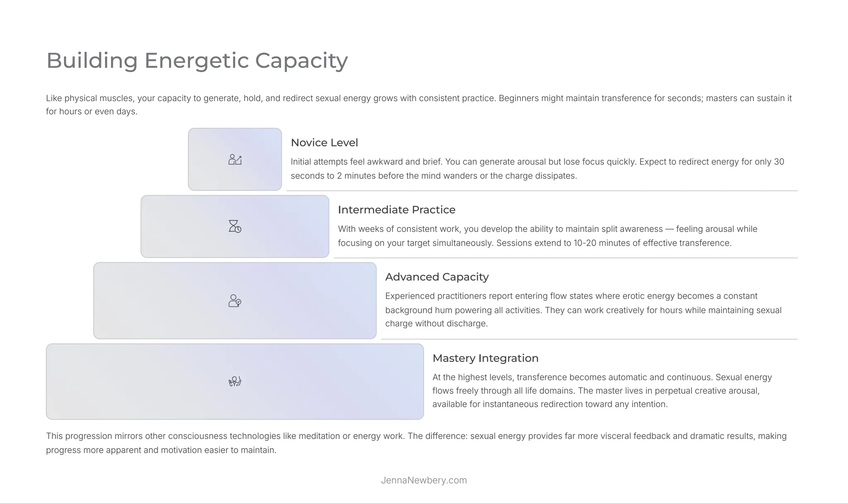Click the third-tier pyramid block
Screen dimensions: 848x504
pos(235,301)
